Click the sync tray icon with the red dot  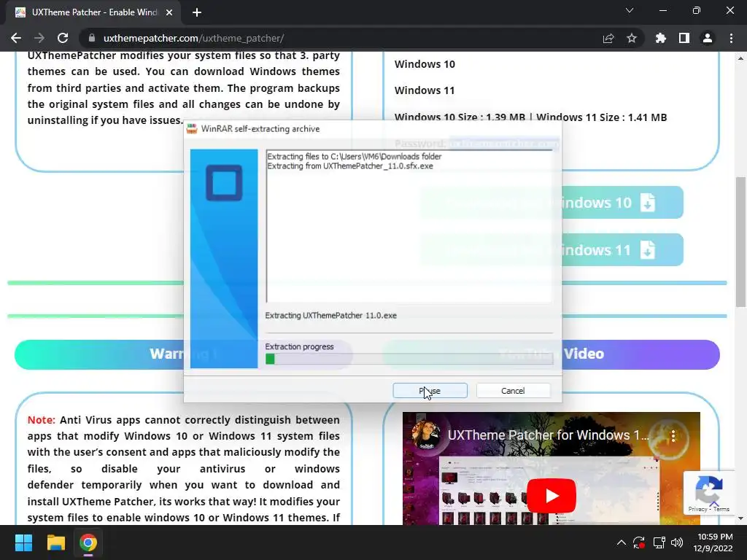coord(639,542)
